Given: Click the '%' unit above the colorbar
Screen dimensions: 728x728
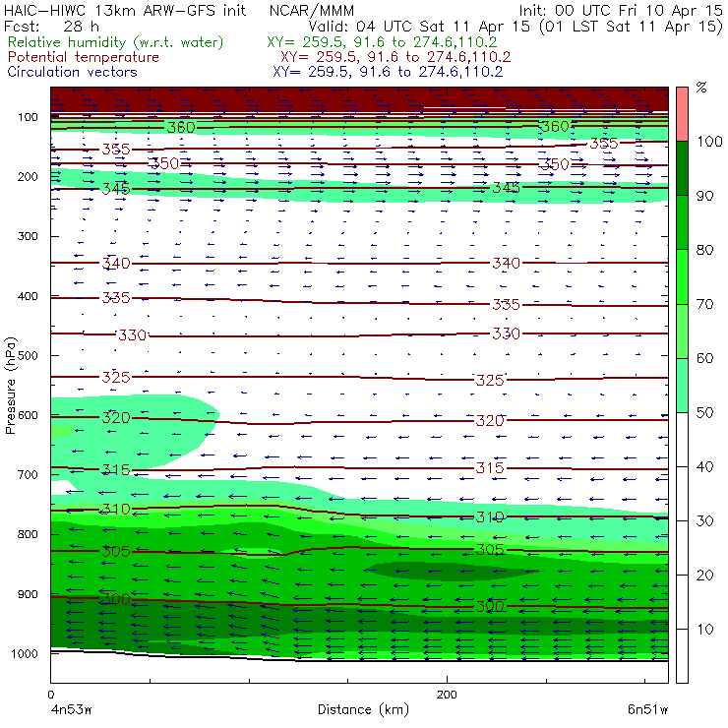Looking at the screenshot, I should (x=701, y=88).
